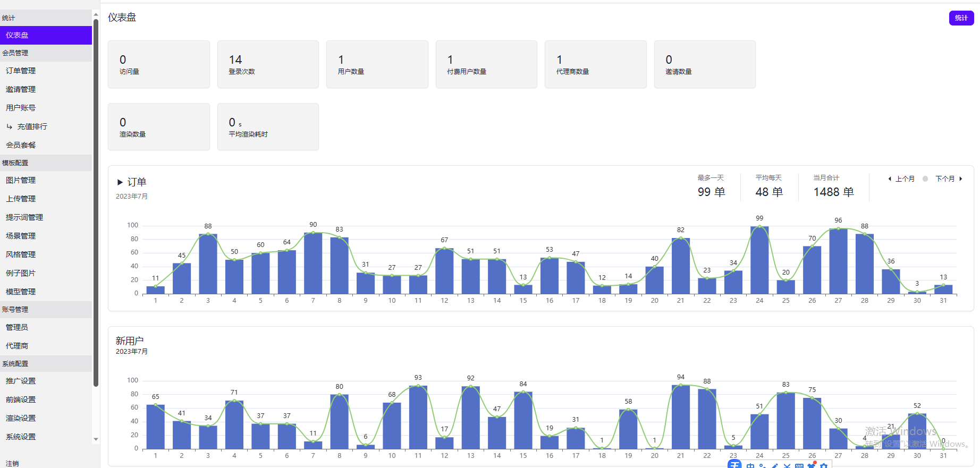Click the day 24 bar in 订单 chart

[x=759, y=260]
